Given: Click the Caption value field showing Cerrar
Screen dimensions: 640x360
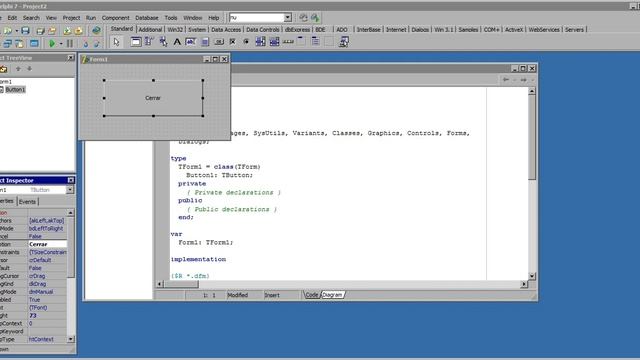Looking at the screenshot, I should [x=47, y=244].
